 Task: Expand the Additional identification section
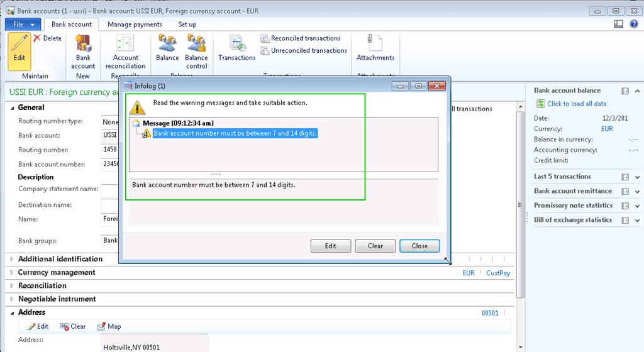[60, 259]
